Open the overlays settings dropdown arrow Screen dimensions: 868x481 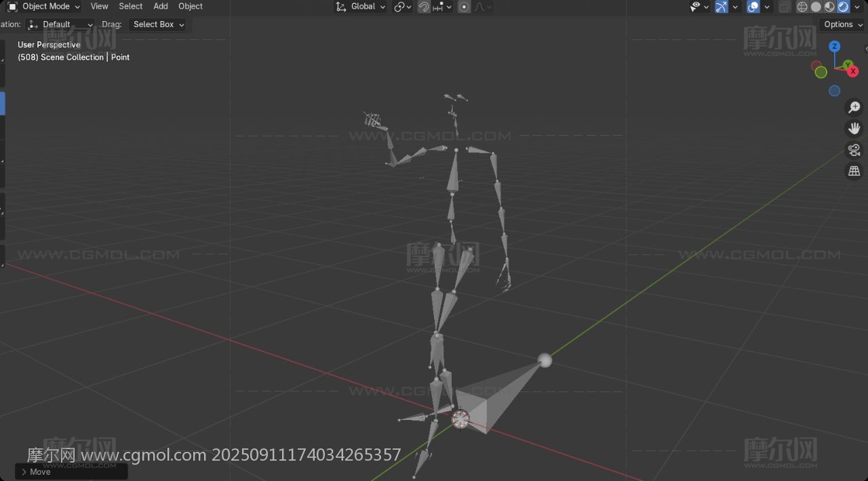click(768, 7)
